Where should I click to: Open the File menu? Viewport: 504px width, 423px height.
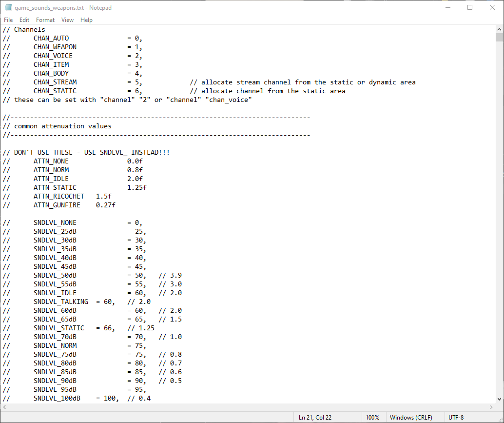pos(8,20)
